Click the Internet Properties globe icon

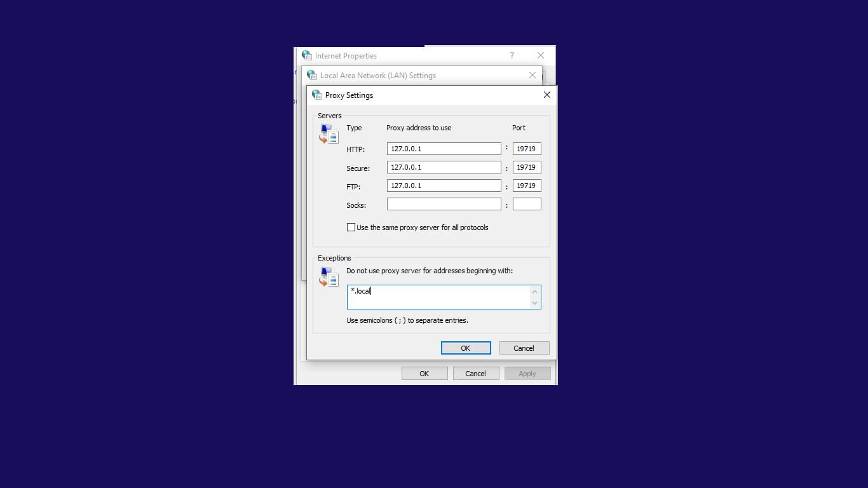point(306,55)
